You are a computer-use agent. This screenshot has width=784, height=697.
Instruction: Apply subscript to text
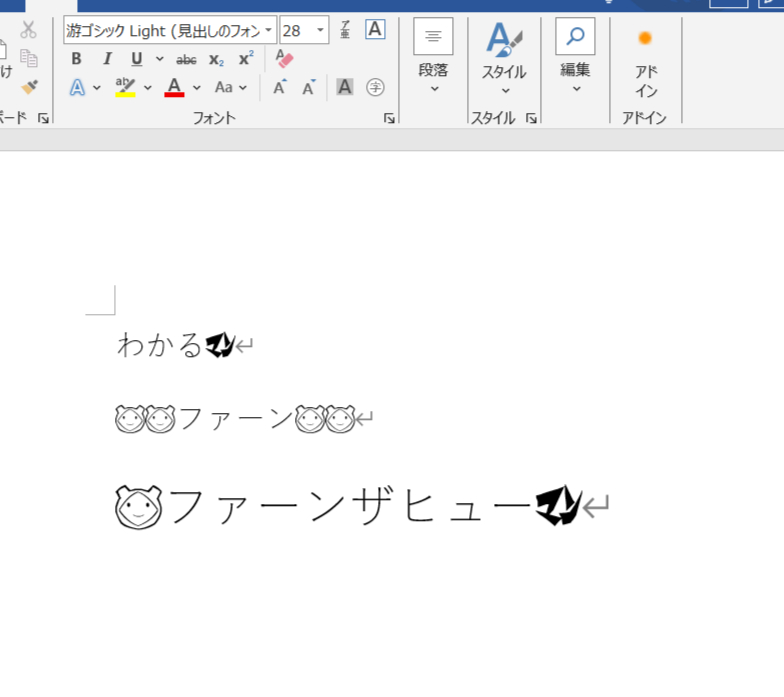pyautogui.click(x=216, y=59)
